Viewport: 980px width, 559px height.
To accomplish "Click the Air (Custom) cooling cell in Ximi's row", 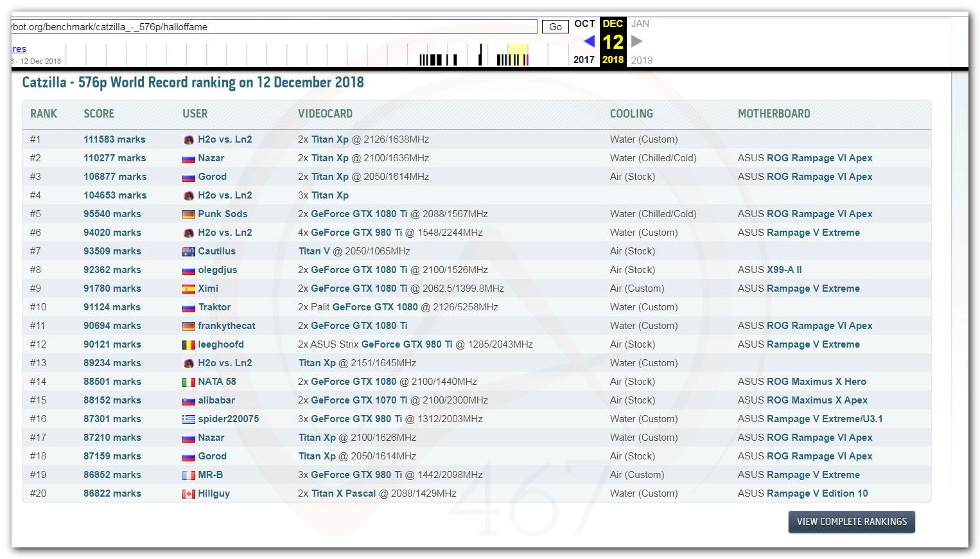I will tap(637, 288).
